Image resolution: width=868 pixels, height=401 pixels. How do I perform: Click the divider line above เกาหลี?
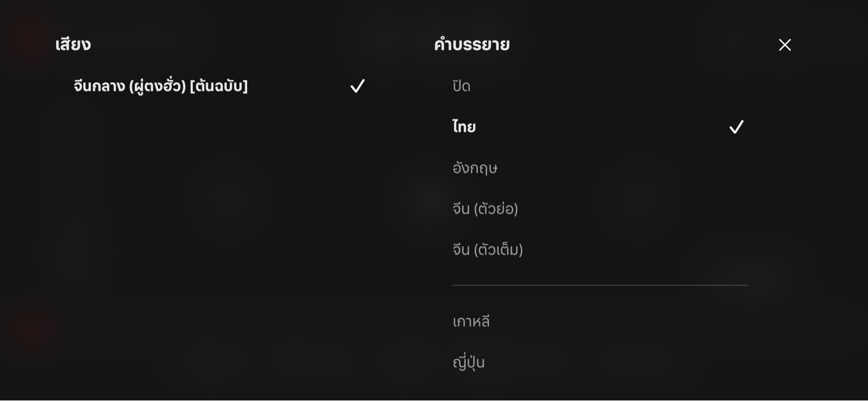click(599, 285)
